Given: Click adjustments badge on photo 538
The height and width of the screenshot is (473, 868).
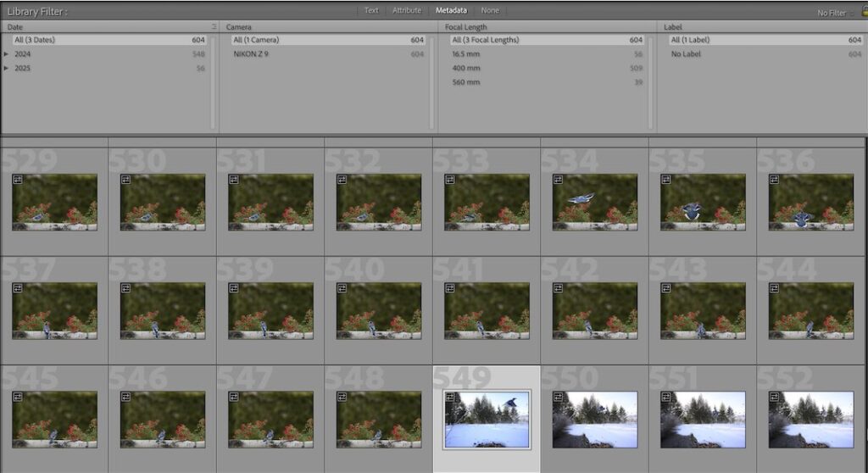Looking at the screenshot, I should [125, 288].
